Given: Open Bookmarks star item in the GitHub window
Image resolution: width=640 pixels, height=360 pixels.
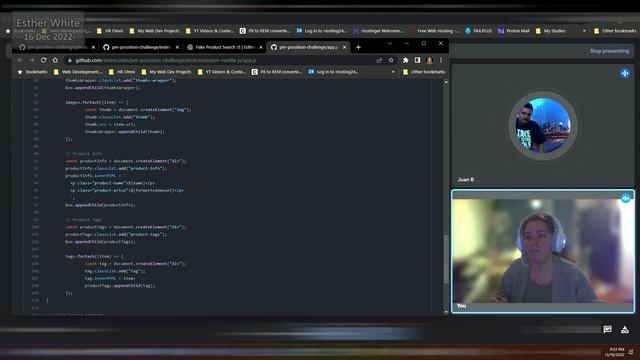Looking at the screenshot, I should pos(33,72).
